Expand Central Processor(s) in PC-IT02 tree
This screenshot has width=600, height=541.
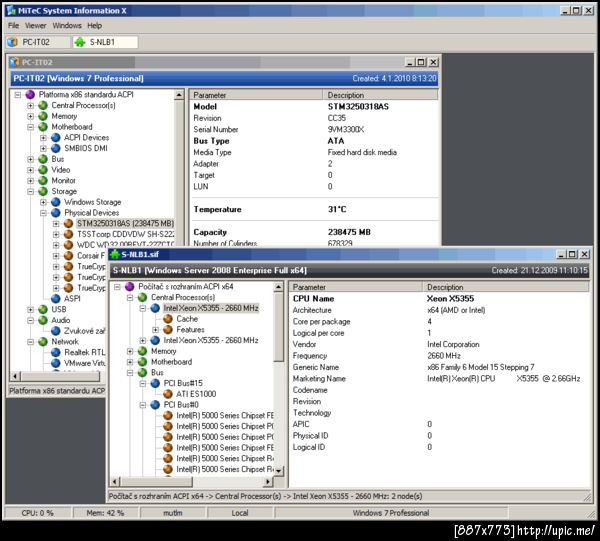[30, 105]
